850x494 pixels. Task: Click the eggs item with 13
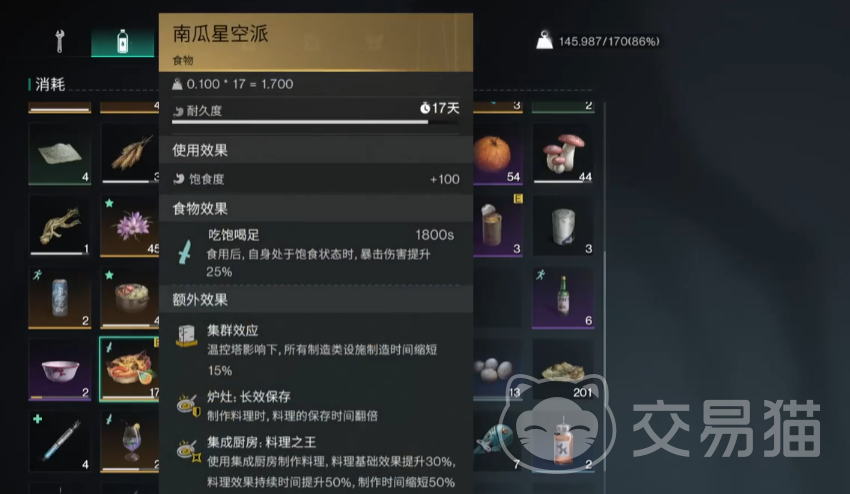click(498, 370)
